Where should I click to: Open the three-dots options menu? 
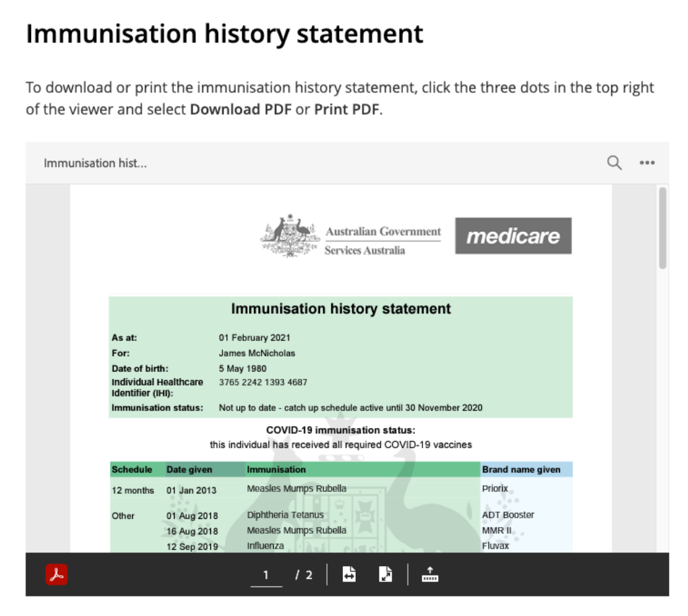click(x=648, y=162)
